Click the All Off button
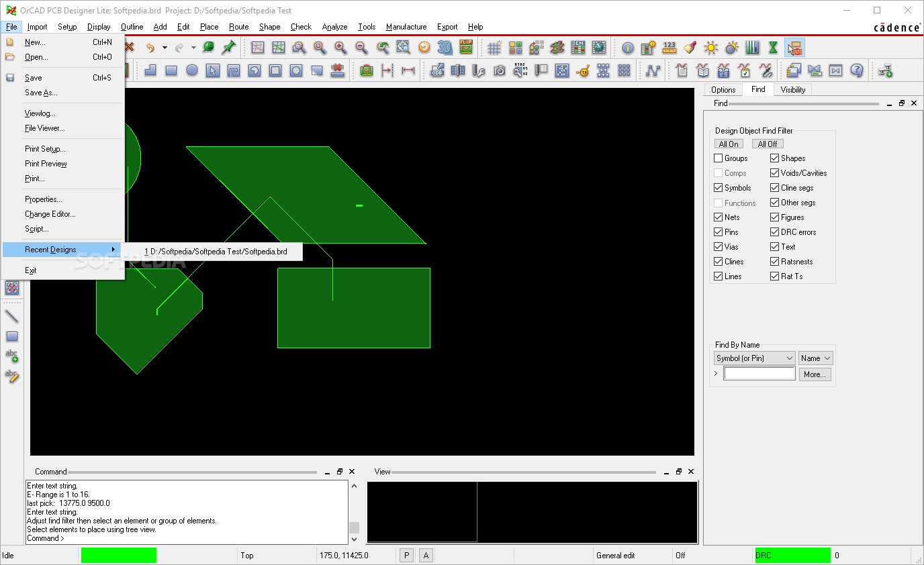The height and width of the screenshot is (565, 924). click(x=768, y=144)
